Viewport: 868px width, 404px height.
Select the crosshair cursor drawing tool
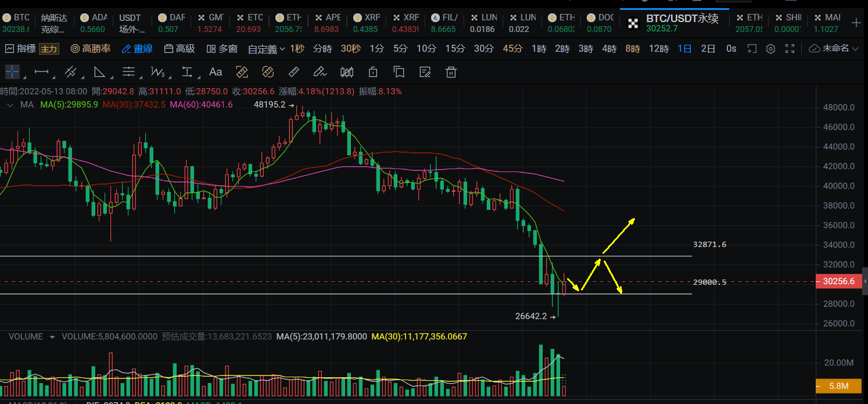click(x=12, y=72)
